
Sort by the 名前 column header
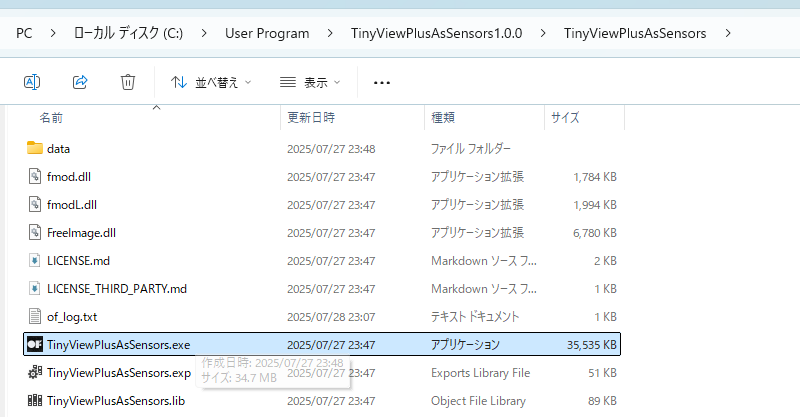[51, 118]
